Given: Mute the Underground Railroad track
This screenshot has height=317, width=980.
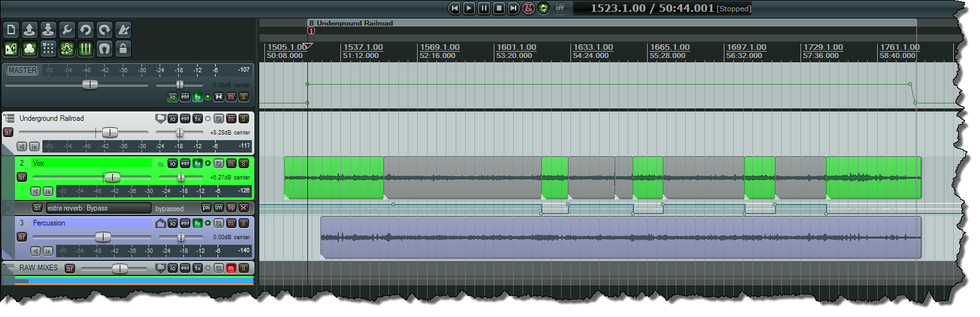Looking at the screenshot, I should click(x=231, y=118).
